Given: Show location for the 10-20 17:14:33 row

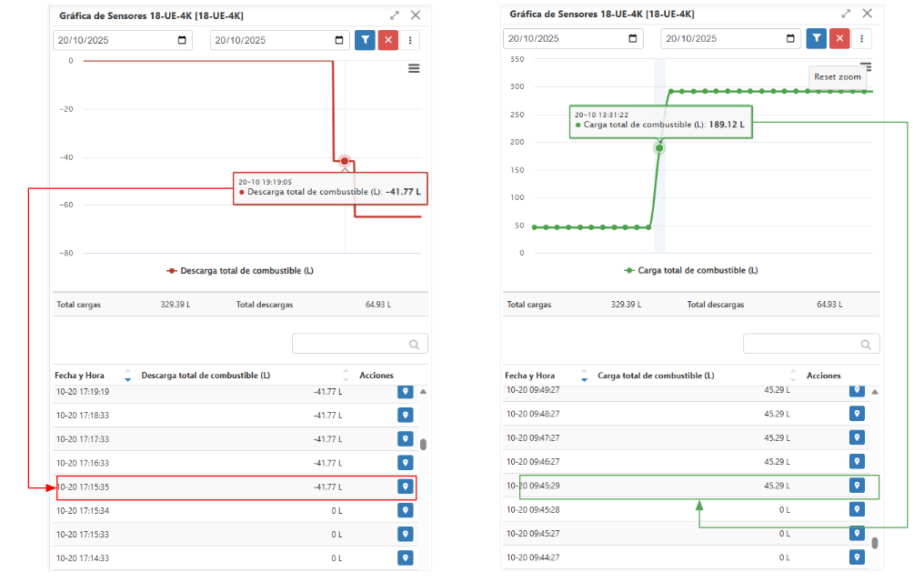Looking at the screenshot, I should (x=405, y=557).
